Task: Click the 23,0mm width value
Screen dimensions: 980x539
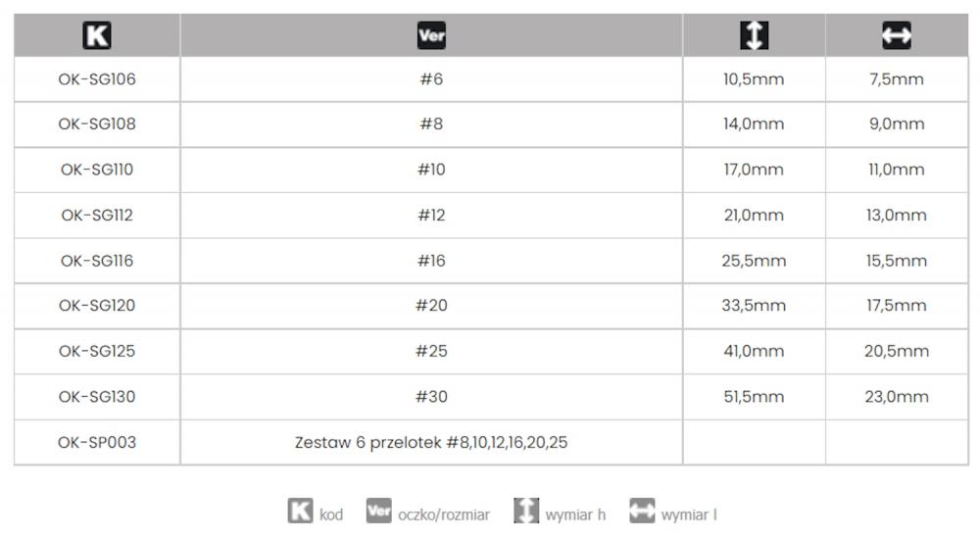Action: [897, 397]
